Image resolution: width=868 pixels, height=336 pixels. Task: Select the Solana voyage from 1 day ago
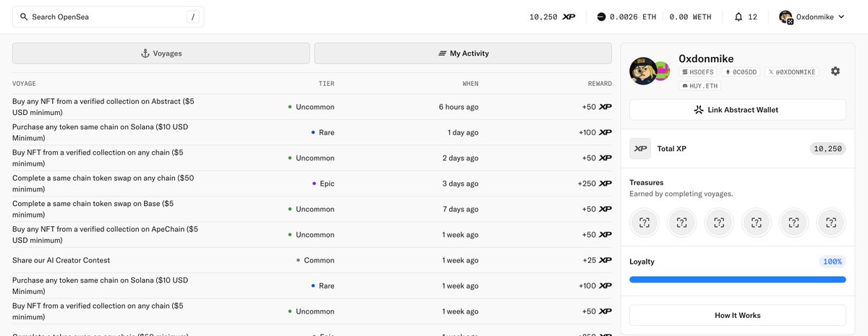pyautogui.click(x=312, y=132)
